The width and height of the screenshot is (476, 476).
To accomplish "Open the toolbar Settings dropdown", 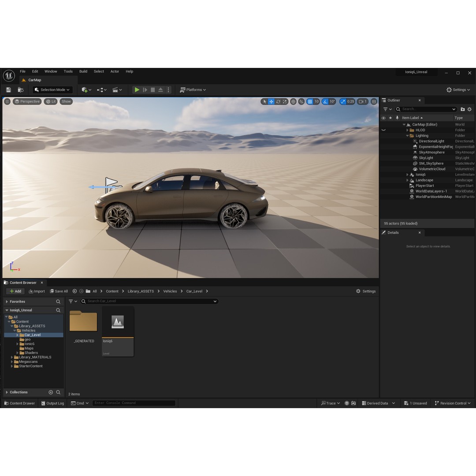I will 458,90.
